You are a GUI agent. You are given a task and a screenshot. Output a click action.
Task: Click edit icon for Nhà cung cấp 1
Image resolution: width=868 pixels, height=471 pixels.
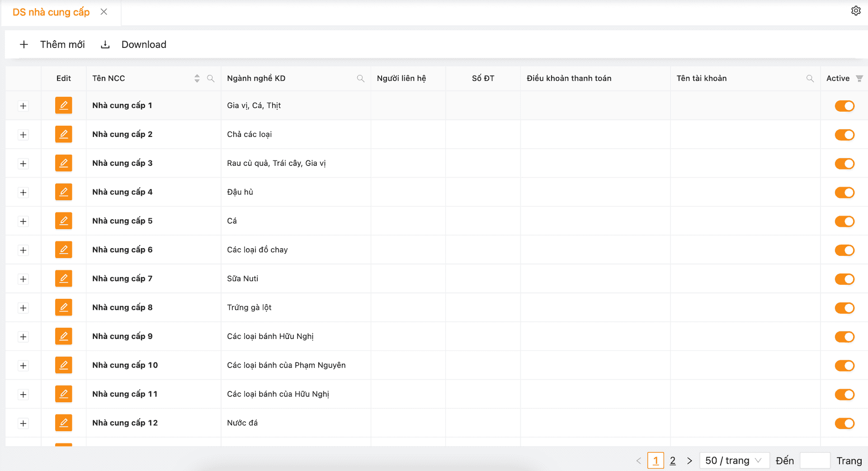click(64, 105)
